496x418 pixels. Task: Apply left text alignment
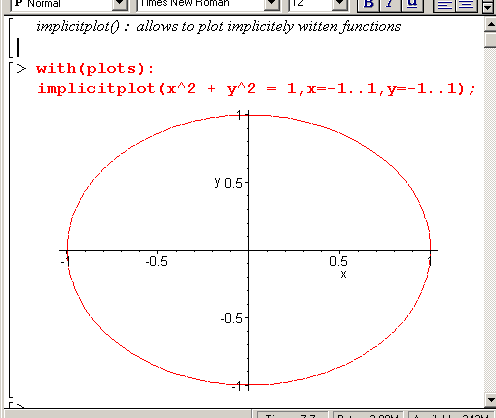[x=444, y=5]
